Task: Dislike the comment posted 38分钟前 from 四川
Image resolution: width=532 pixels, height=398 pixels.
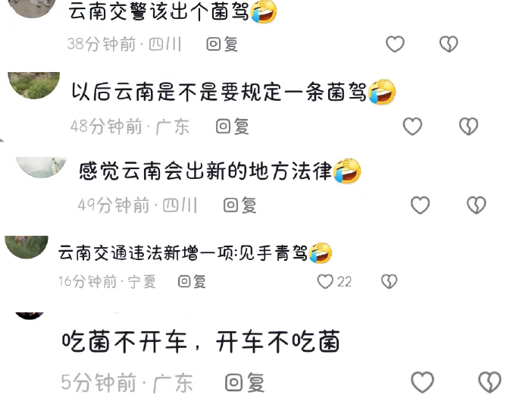Action: coord(449,44)
